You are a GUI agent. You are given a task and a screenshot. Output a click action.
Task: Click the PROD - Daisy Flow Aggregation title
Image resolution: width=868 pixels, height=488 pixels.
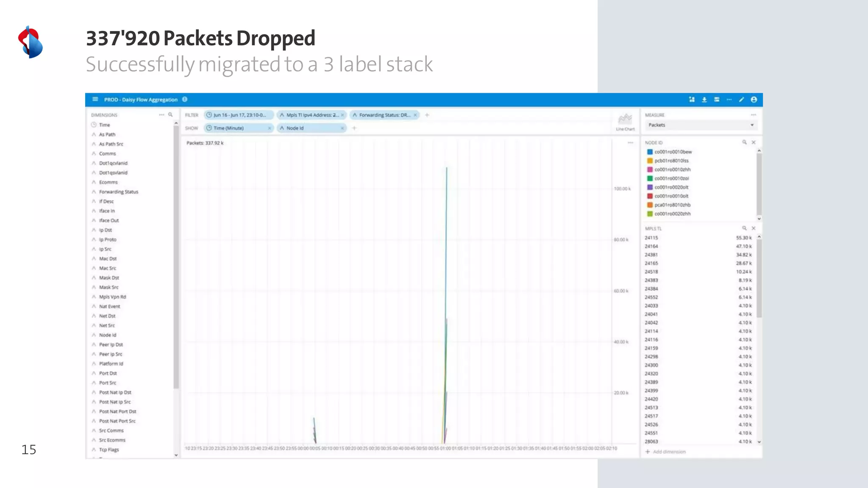pyautogui.click(x=141, y=100)
